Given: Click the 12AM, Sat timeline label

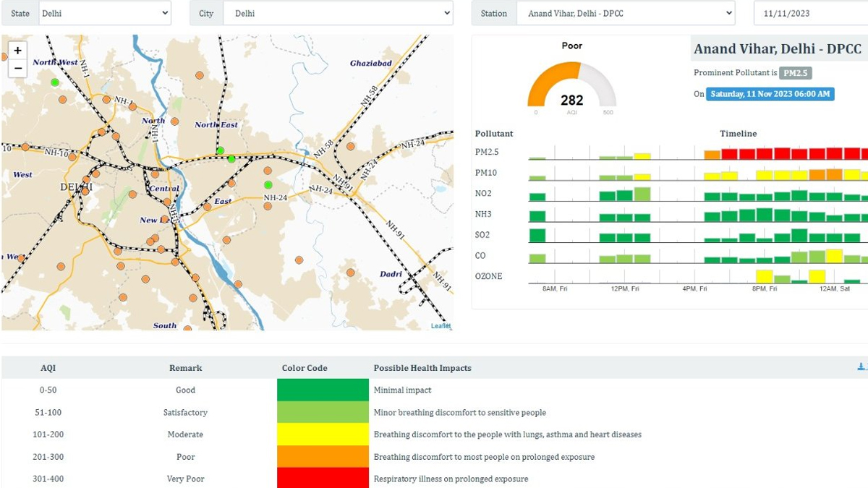Looking at the screenshot, I should [x=834, y=289].
